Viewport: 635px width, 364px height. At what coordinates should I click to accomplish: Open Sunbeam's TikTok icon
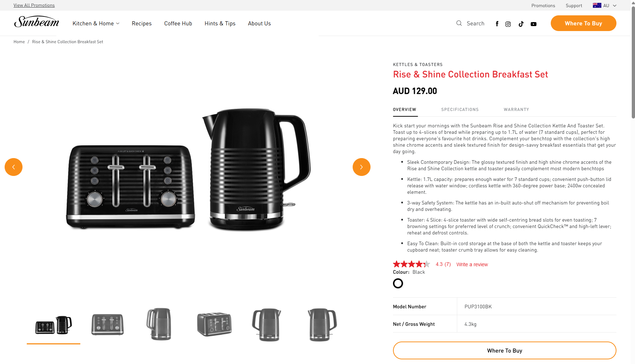(x=521, y=24)
